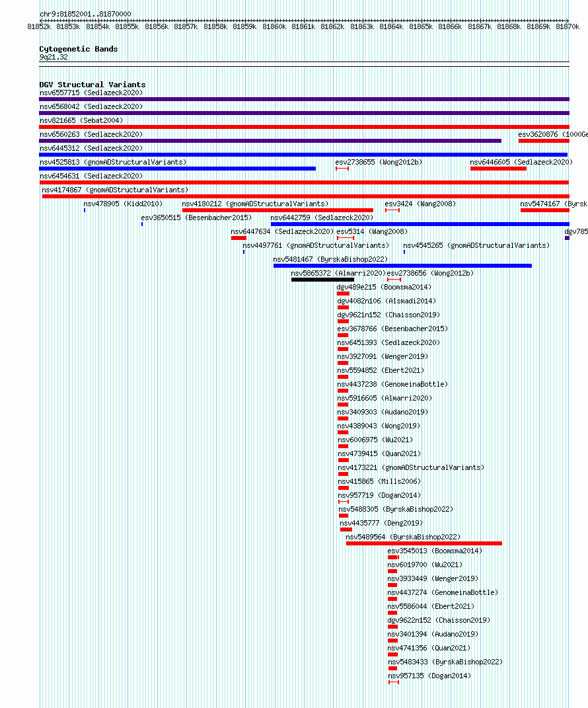Click the nsv4525813 (gnomADStructuralVariants) label
Image resolution: width=588 pixels, height=708 pixels.
pyautogui.click(x=113, y=162)
